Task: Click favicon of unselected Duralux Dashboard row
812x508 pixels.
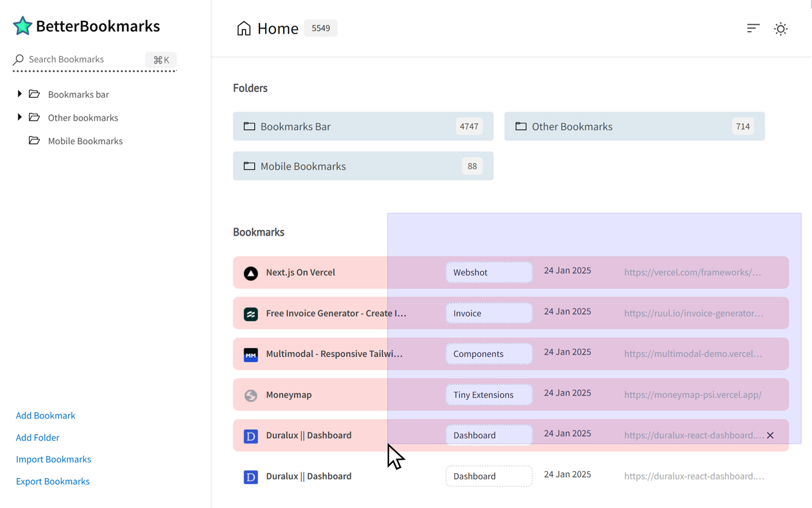Action: click(x=251, y=477)
